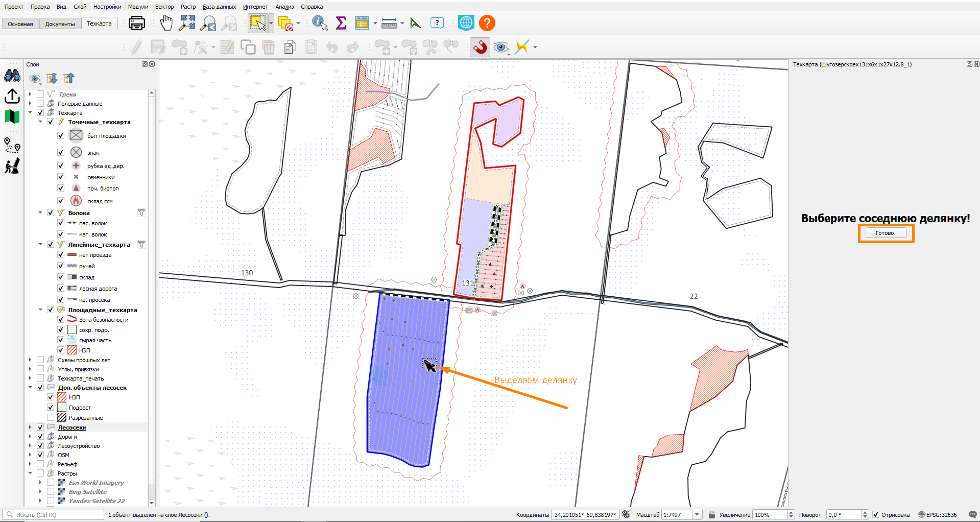Open the binoculars search icon in sidebar

(x=12, y=76)
